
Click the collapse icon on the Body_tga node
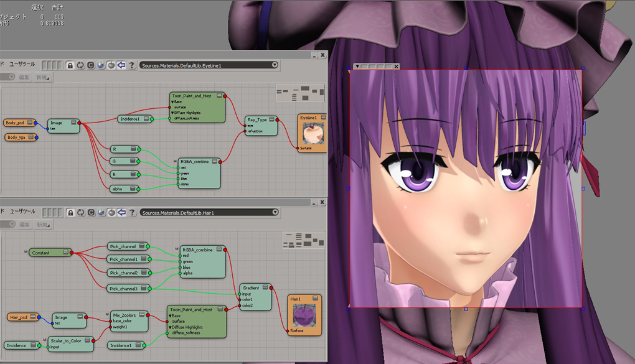[x=31, y=138]
